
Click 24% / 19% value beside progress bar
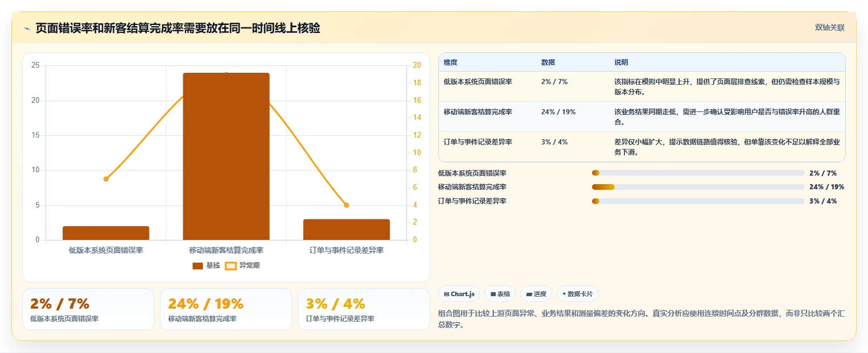click(x=826, y=187)
